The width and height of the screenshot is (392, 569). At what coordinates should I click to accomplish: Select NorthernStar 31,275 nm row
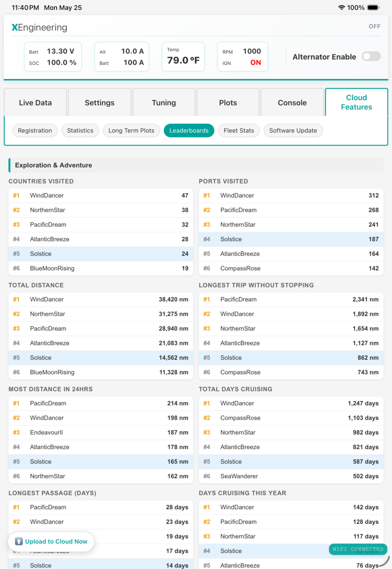[101, 314]
